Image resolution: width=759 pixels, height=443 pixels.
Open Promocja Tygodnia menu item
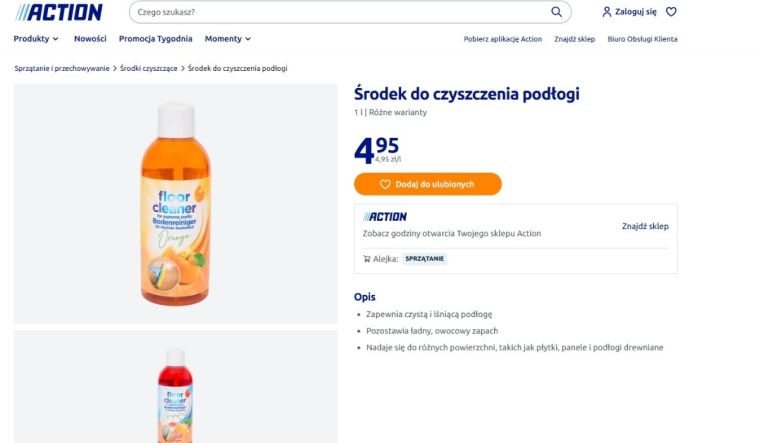[x=155, y=39]
